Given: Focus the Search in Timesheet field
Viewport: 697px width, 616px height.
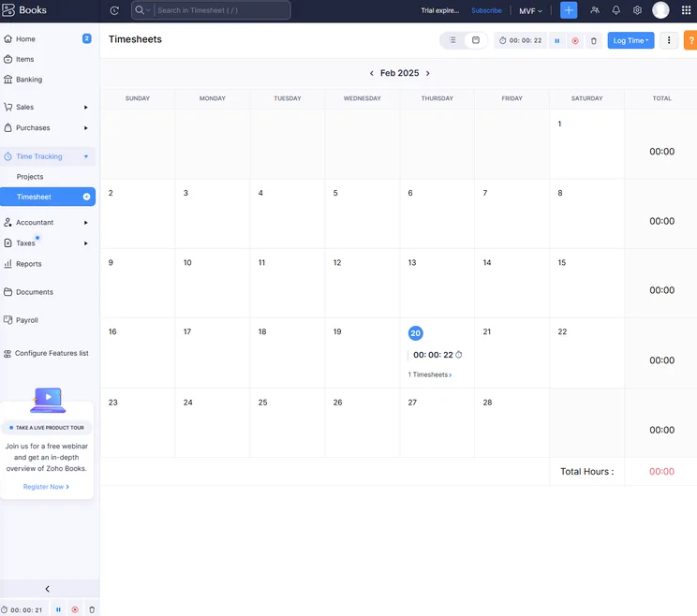Looking at the screenshot, I should 222,10.
